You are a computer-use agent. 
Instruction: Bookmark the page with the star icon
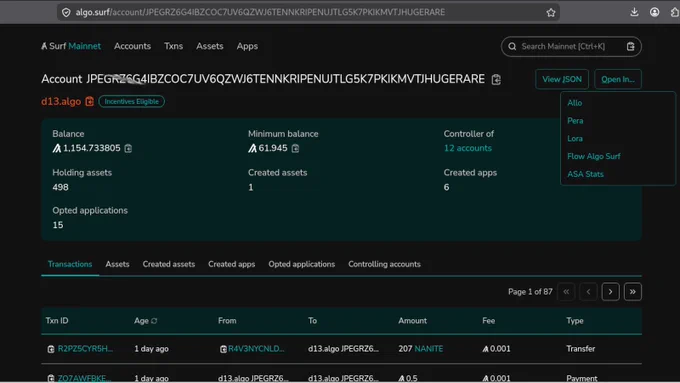pyautogui.click(x=551, y=13)
